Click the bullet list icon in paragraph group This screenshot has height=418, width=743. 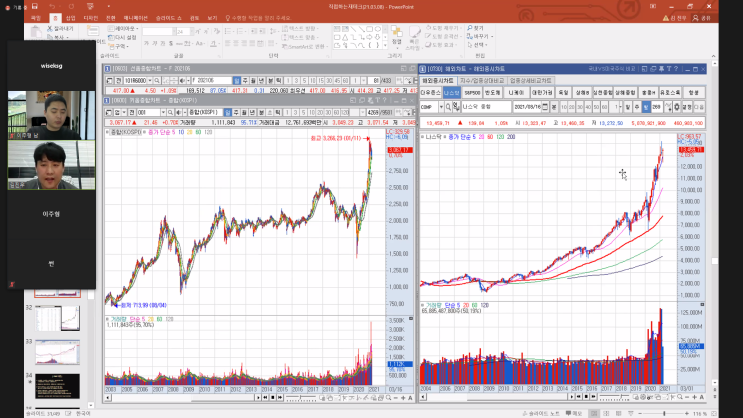[228, 31]
